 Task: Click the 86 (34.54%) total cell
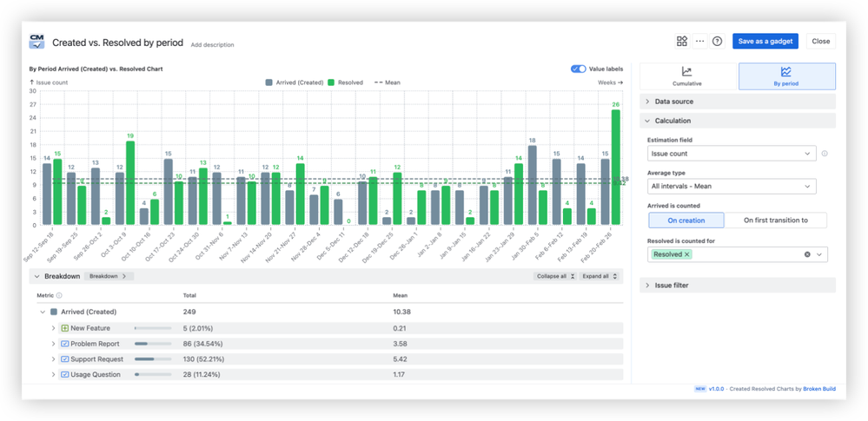202,344
